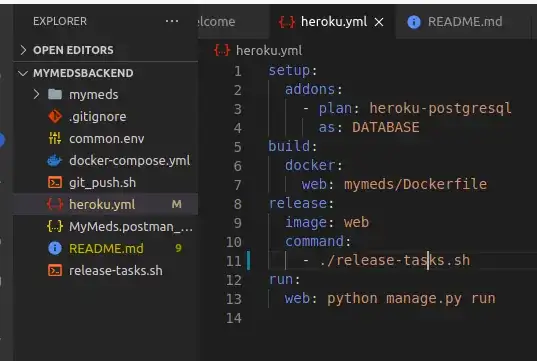Click the 'addons' key in code
The image size is (537, 361).
point(310,89)
